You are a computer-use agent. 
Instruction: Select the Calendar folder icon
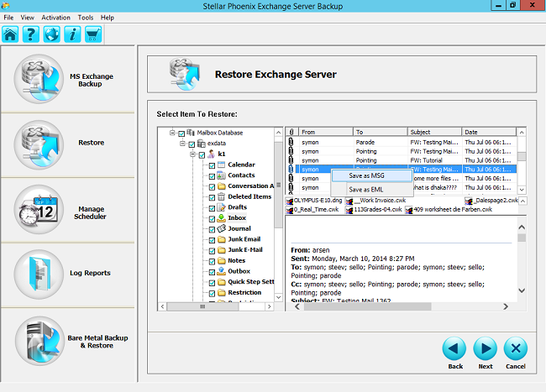[x=222, y=165]
